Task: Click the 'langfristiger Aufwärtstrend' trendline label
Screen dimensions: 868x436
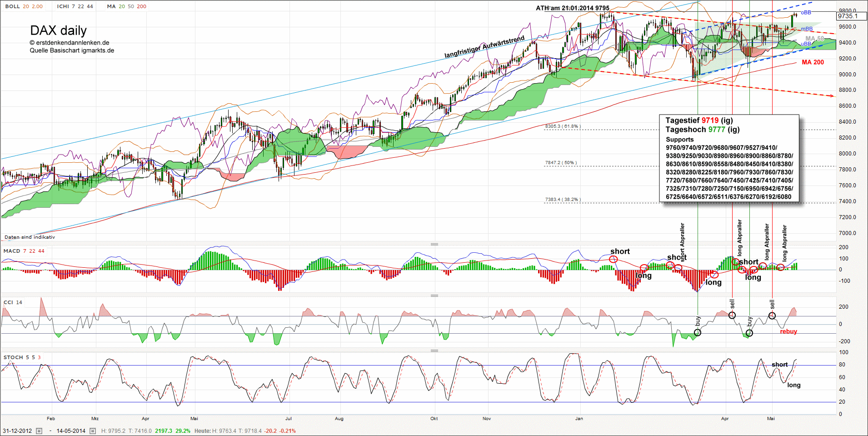Action: 484,47
